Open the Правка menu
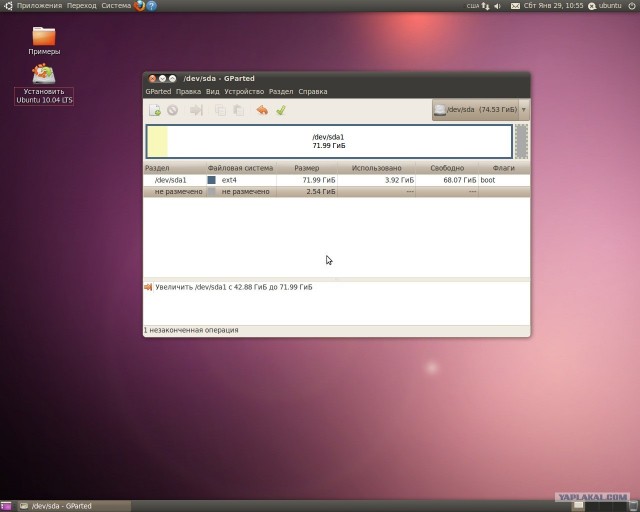Image resolution: width=640 pixels, height=512 pixels. (188, 91)
